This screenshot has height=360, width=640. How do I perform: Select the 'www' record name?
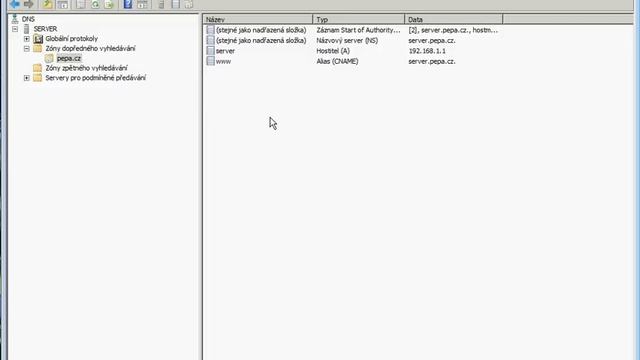223,61
